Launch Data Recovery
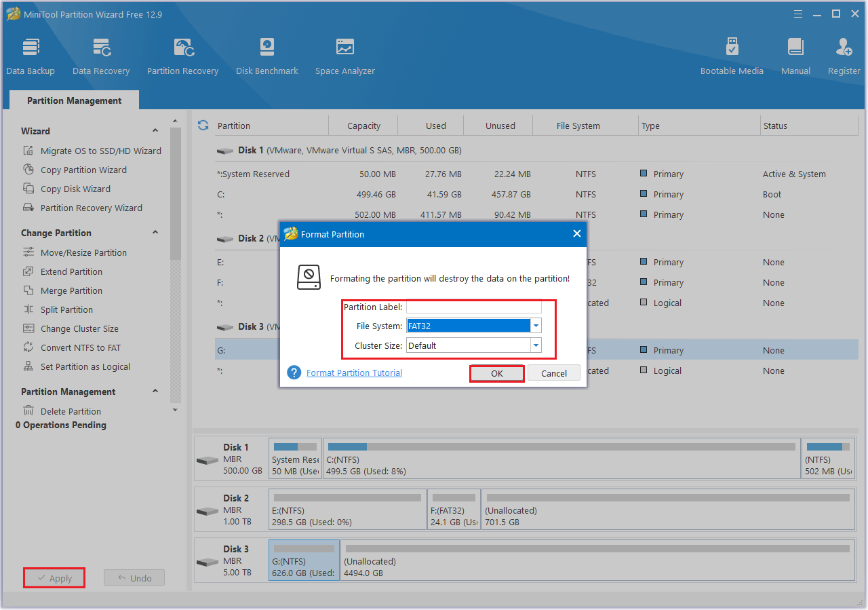This screenshot has width=868, height=610. click(100, 54)
